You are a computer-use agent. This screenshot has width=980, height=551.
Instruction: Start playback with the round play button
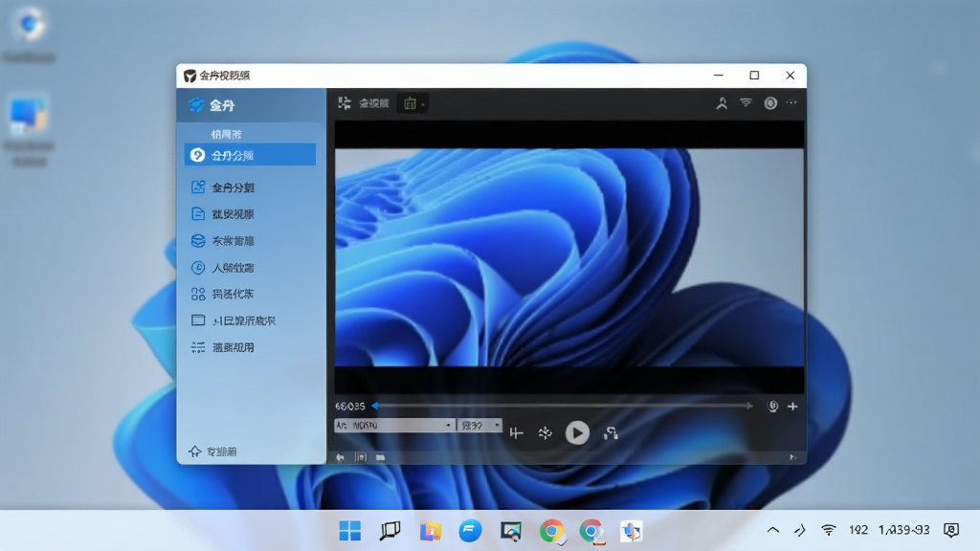click(x=577, y=433)
